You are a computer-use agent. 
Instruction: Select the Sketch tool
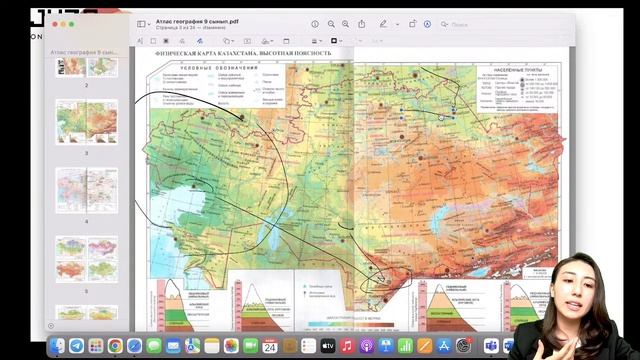point(182,41)
